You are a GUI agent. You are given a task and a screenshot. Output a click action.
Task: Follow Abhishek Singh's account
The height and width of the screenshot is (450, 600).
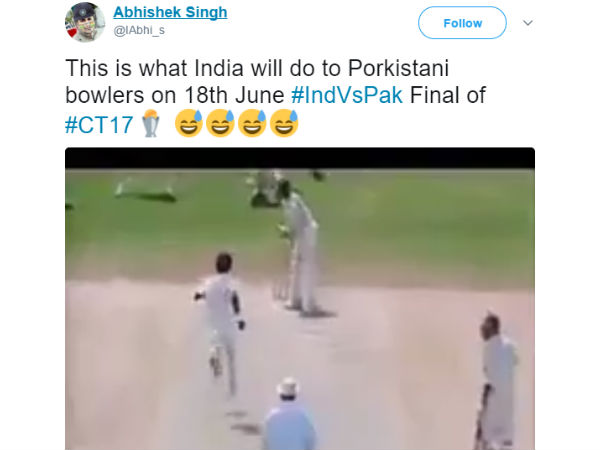pos(462,23)
